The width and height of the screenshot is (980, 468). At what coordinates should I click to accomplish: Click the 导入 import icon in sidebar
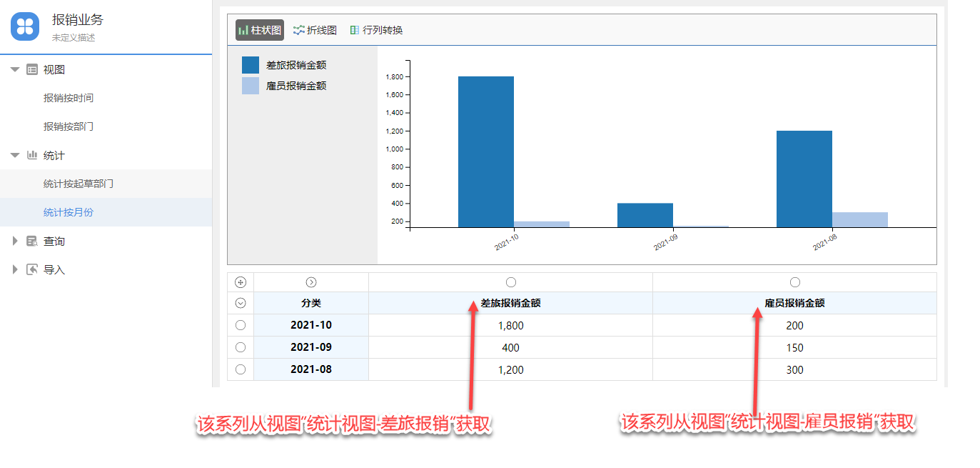click(32, 269)
